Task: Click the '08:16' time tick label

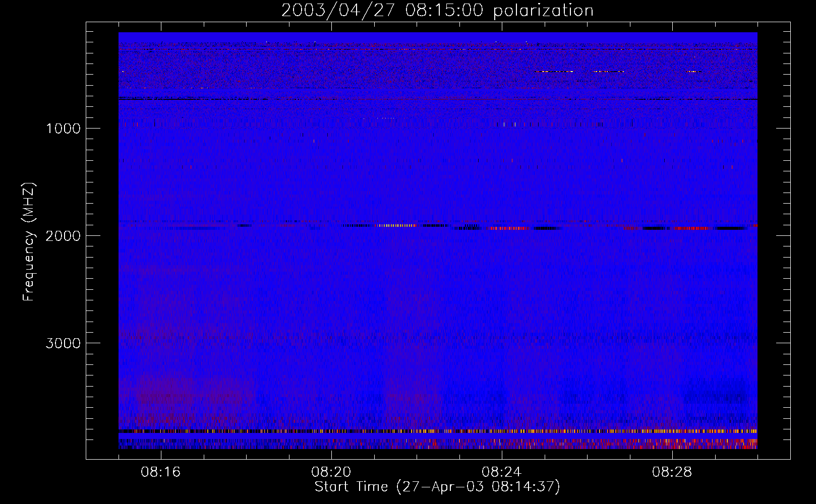Action: [x=161, y=472]
